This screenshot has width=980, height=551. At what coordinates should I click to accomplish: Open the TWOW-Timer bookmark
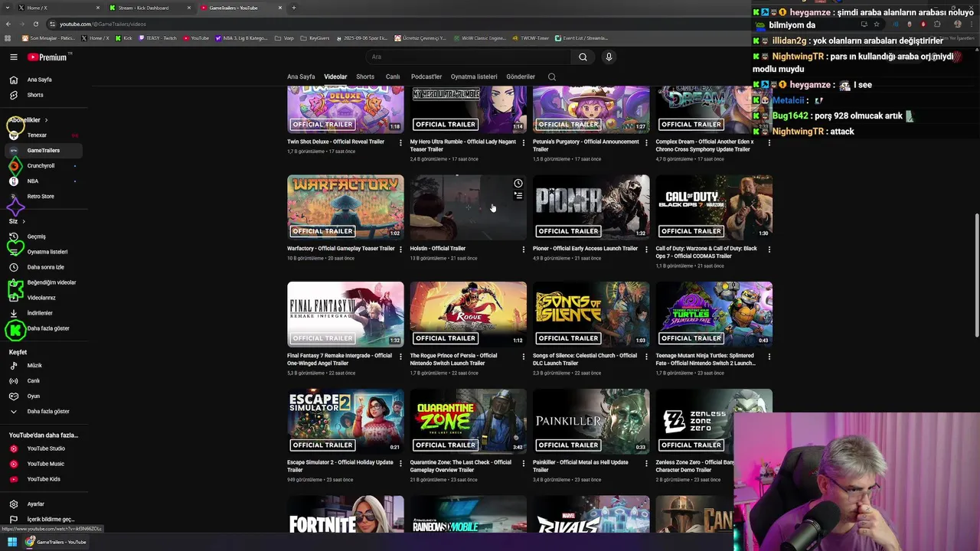531,38
